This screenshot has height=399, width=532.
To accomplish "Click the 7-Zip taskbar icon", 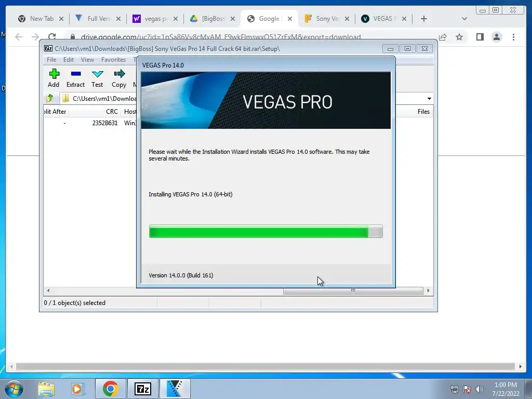I will (x=142, y=389).
